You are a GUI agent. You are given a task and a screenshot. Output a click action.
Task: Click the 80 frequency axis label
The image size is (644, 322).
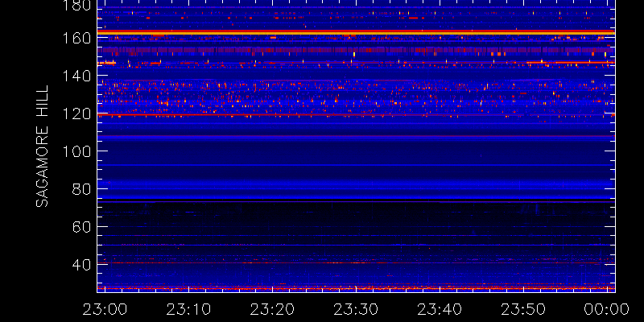pos(81,189)
